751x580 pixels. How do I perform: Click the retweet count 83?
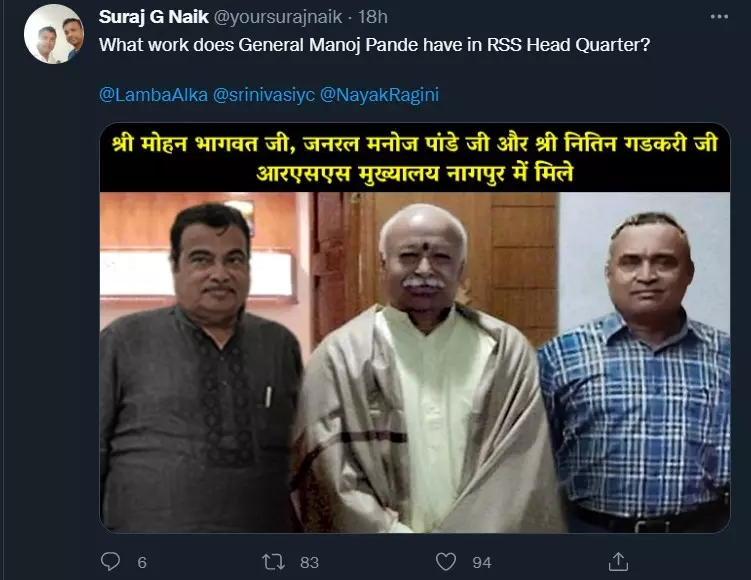click(309, 562)
